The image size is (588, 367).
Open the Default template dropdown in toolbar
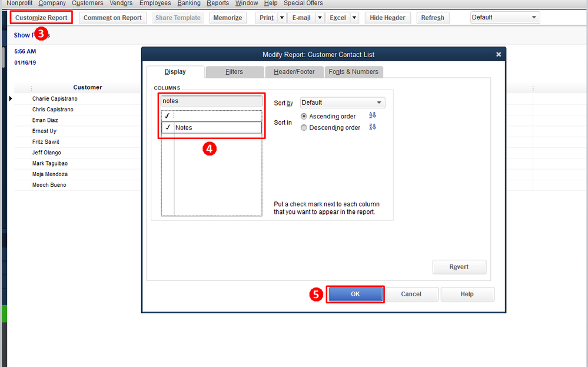click(505, 17)
